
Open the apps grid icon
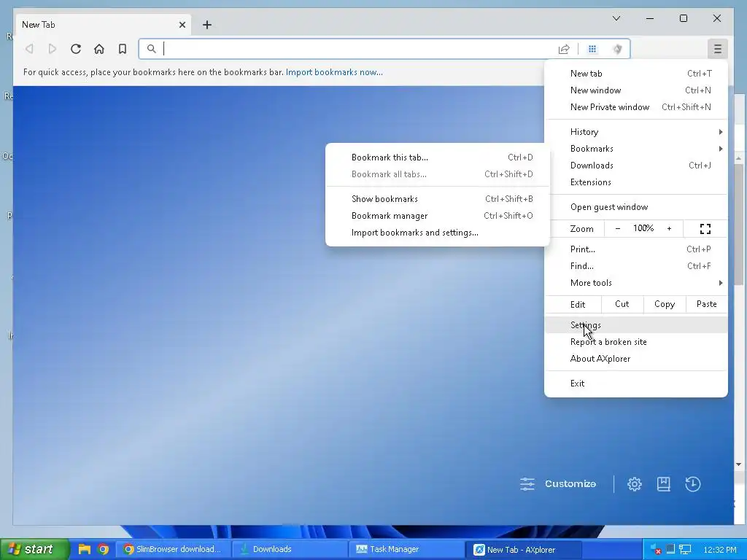592,49
